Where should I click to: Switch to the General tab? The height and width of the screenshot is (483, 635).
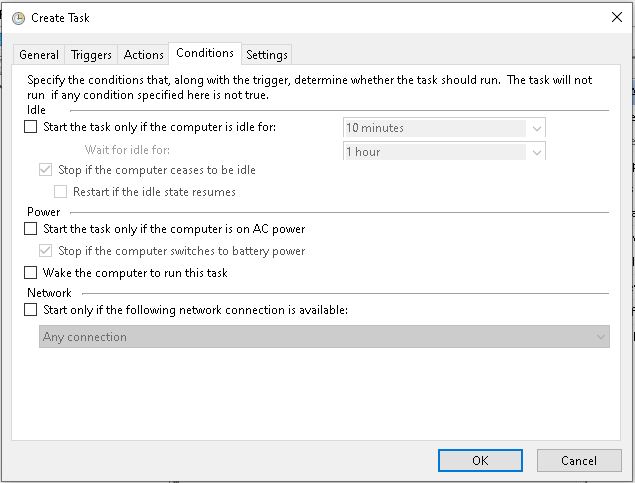39,55
